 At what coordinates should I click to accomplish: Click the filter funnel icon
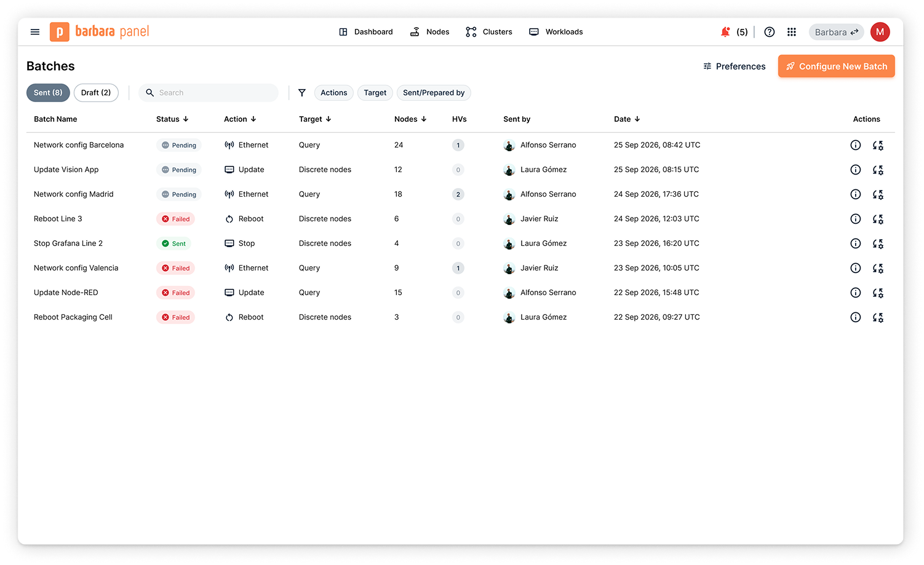(x=302, y=93)
